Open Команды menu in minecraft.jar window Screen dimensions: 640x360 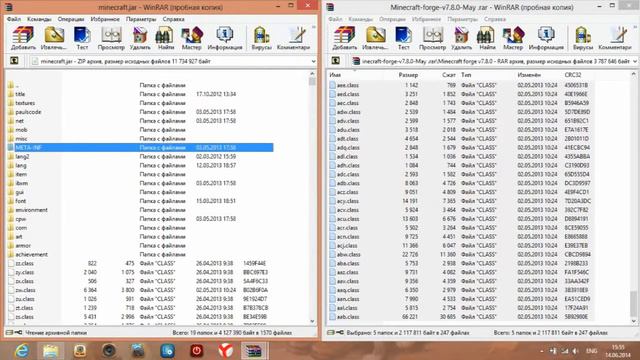click(39, 19)
